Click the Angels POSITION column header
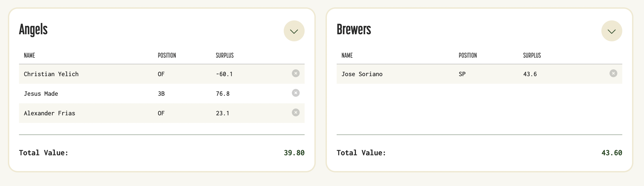Screen dimensions: 644x186 pyautogui.click(x=167, y=55)
